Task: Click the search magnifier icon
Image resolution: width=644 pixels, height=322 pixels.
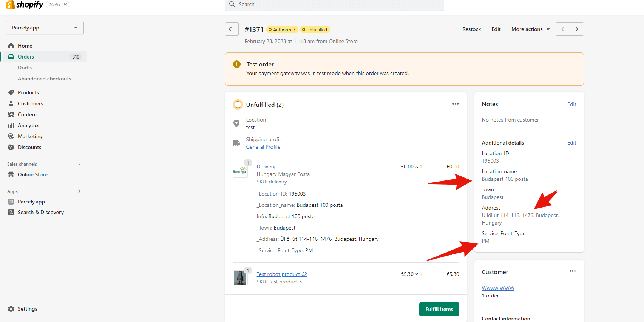Action: [x=232, y=4]
